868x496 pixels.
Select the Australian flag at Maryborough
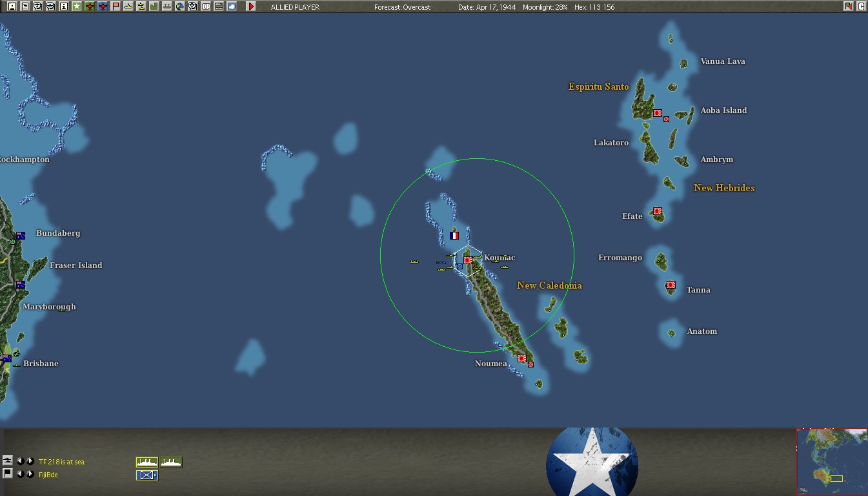tap(21, 285)
